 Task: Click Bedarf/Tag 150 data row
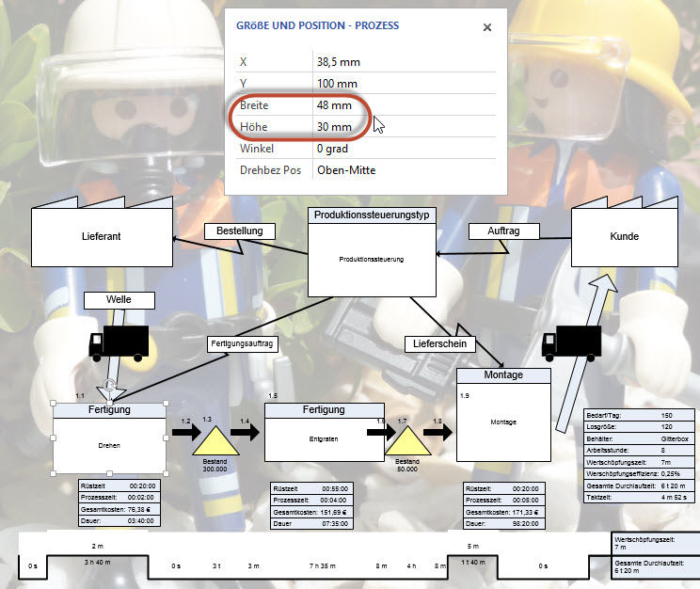tap(639, 416)
